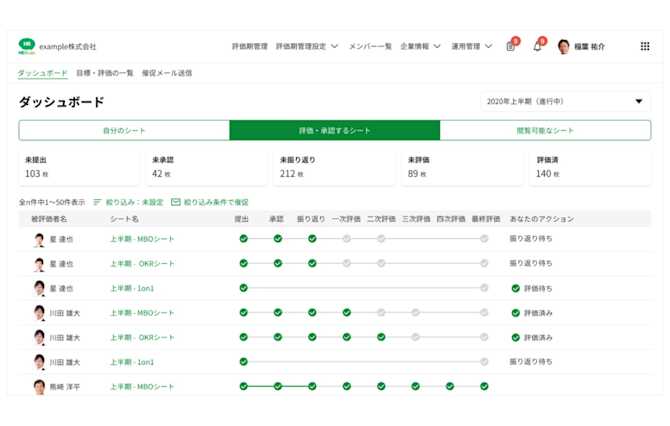Click 川田's avatar in the 上半期 - MBOシート row
Image resolution: width=670 pixels, height=426 pixels.
coord(39,313)
